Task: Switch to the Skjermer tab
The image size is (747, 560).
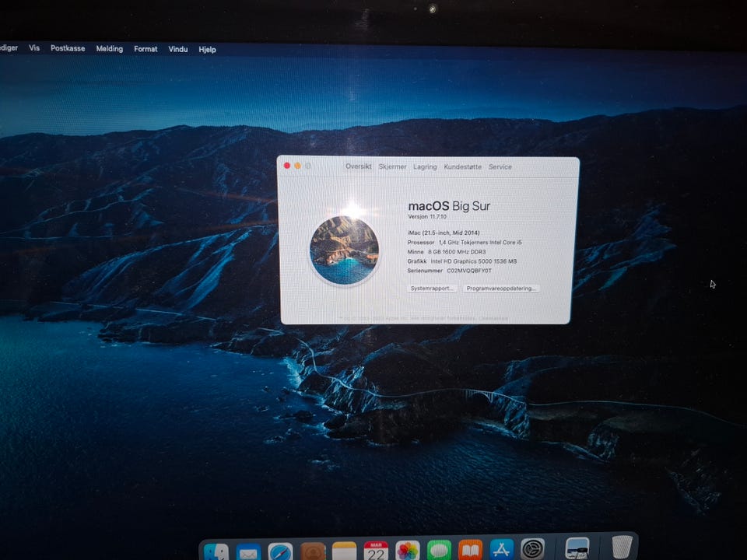Action: pyautogui.click(x=392, y=166)
